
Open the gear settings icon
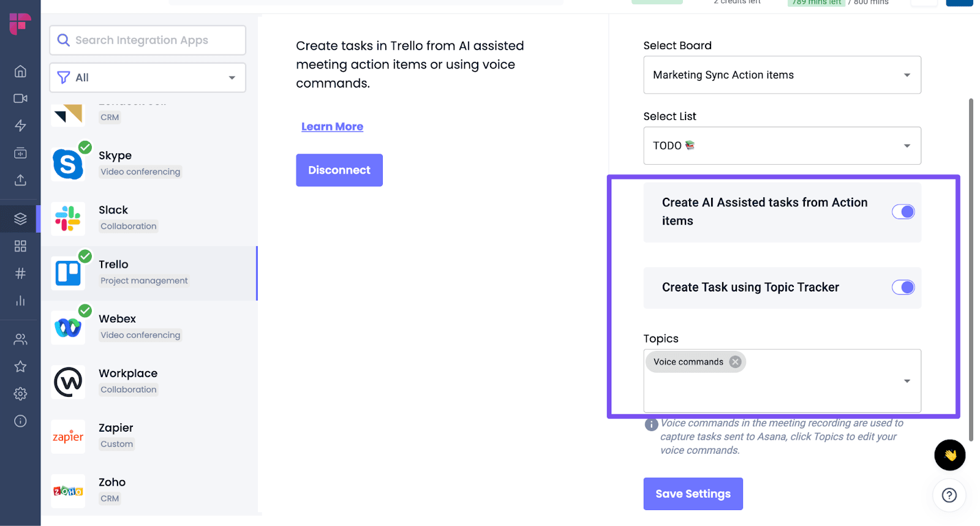pyautogui.click(x=20, y=394)
